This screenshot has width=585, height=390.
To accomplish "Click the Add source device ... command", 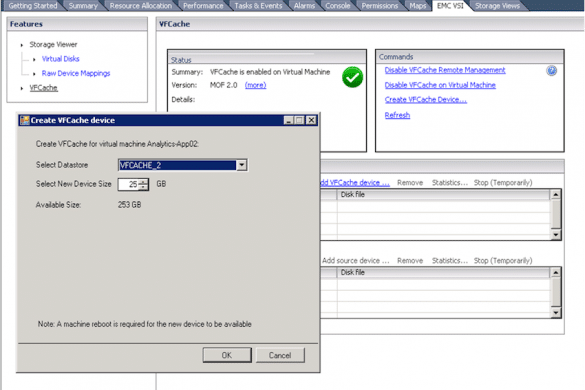I will (x=356, y=260).
